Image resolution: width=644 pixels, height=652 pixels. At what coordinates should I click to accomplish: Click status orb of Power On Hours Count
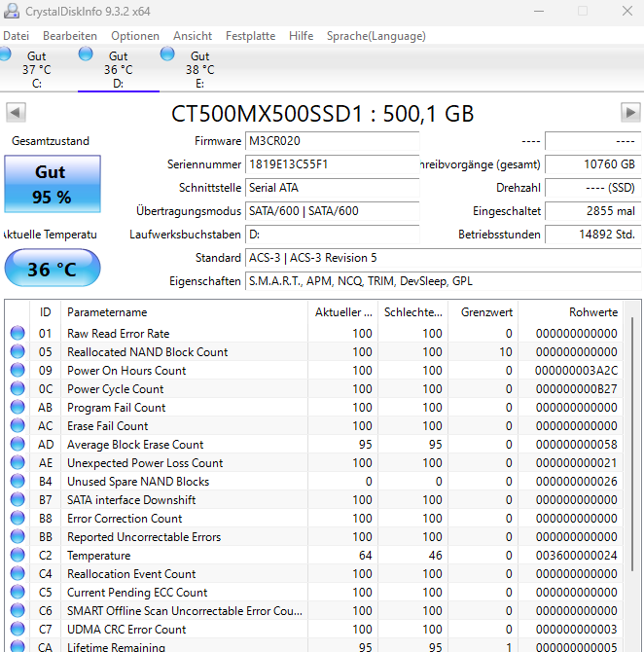click(18, 370)
